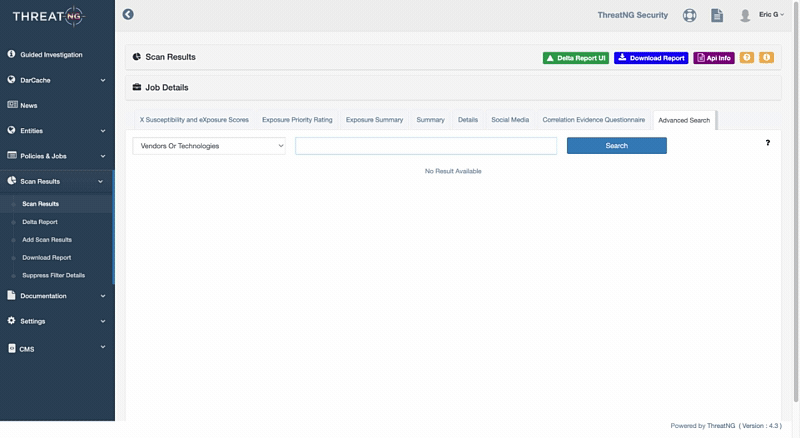This screenshot has width=800, height=438.
Task: Expand the DarCache menu chevron
Action: point(103,80)
